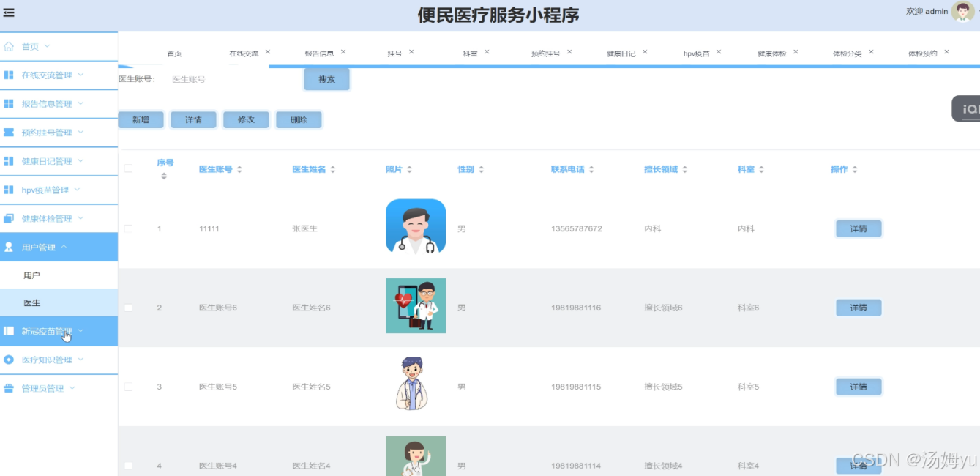This screenshot has width=980, height=476.
Task: Click the icon beside 健康日记管理
Action: (9, 161)
